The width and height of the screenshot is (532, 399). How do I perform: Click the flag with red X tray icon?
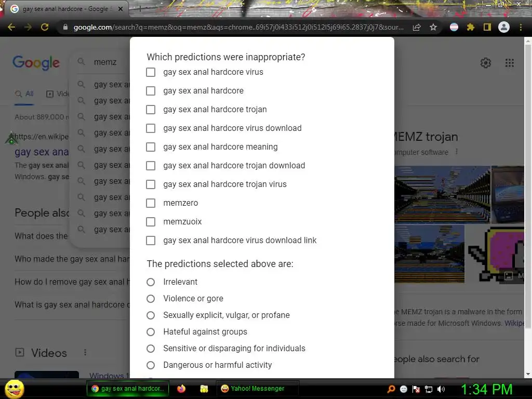pos(416,389)
